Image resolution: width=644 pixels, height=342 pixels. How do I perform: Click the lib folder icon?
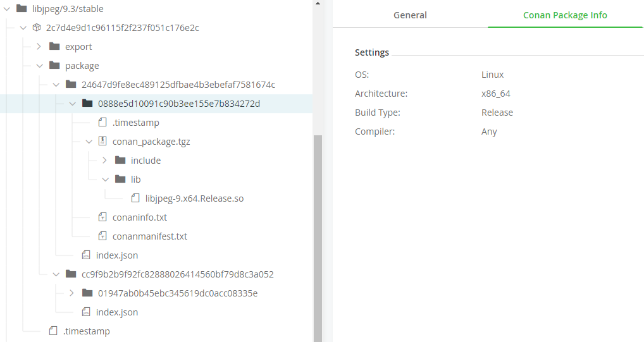point(120,179)
